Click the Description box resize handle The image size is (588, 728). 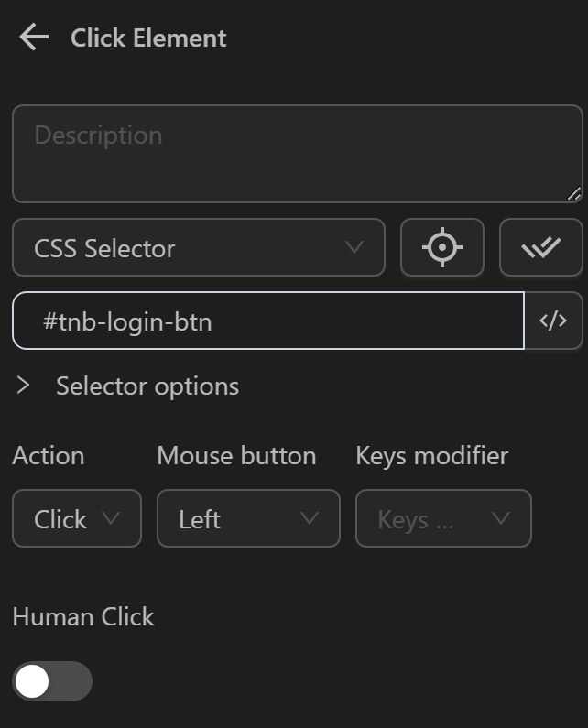click(x=574, y=193)
